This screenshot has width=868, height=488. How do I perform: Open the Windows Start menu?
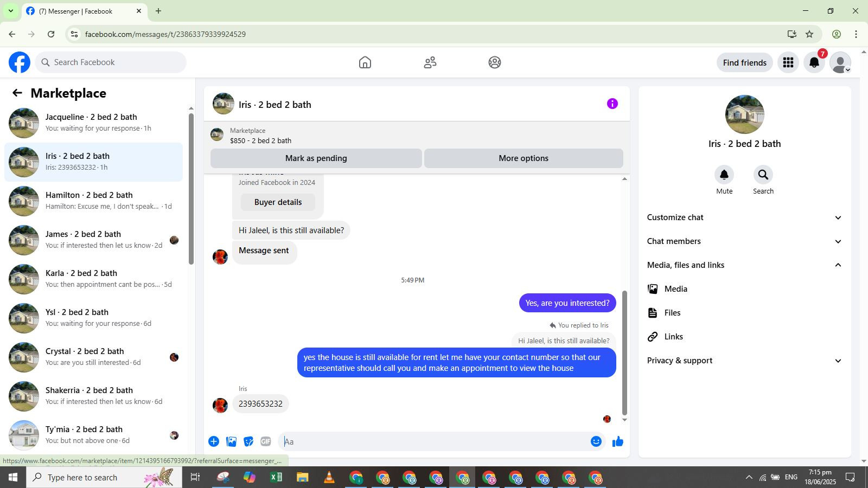13,477
